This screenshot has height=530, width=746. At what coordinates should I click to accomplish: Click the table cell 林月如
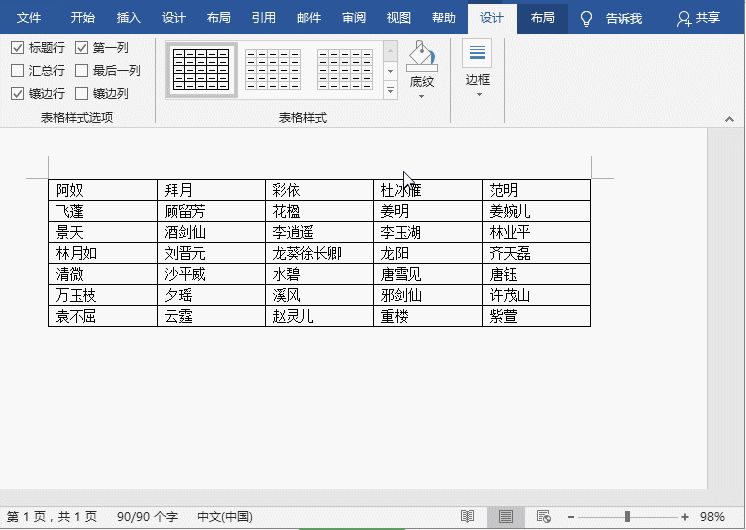pyautogui.click(x=103, y=253)
